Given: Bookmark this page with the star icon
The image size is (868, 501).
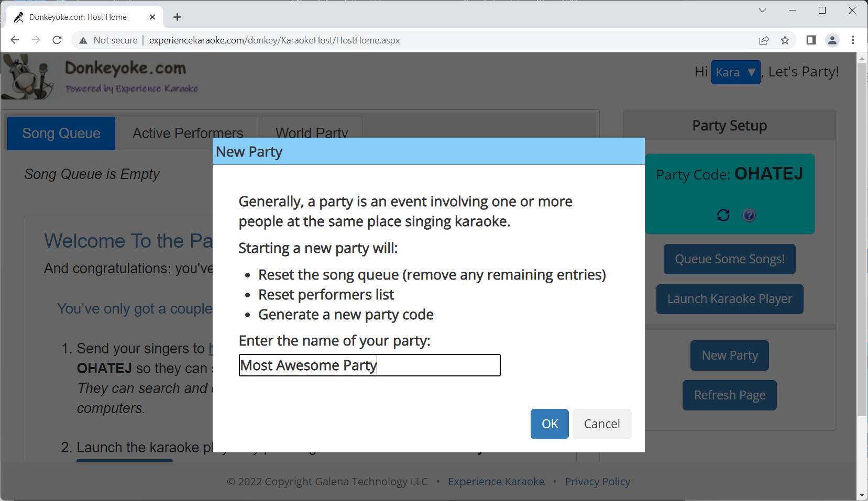Looking at the screenshot, I should [x=785, y=40].
